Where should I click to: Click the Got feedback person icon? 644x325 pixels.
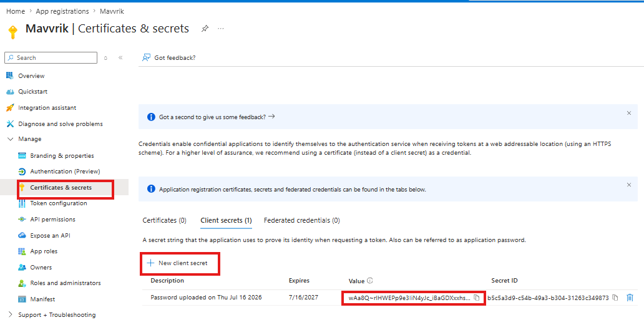146,58
